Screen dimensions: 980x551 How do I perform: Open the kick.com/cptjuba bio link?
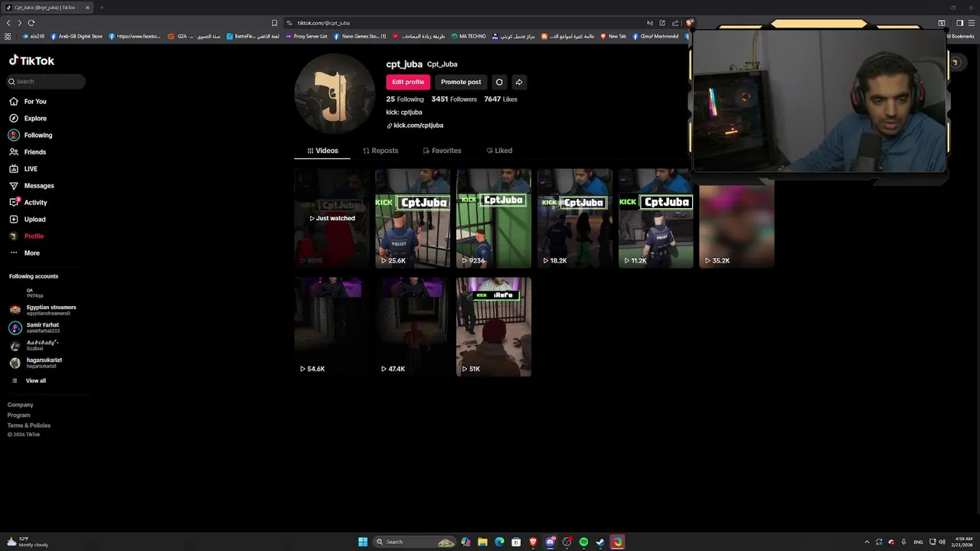[x=415, y=126]
